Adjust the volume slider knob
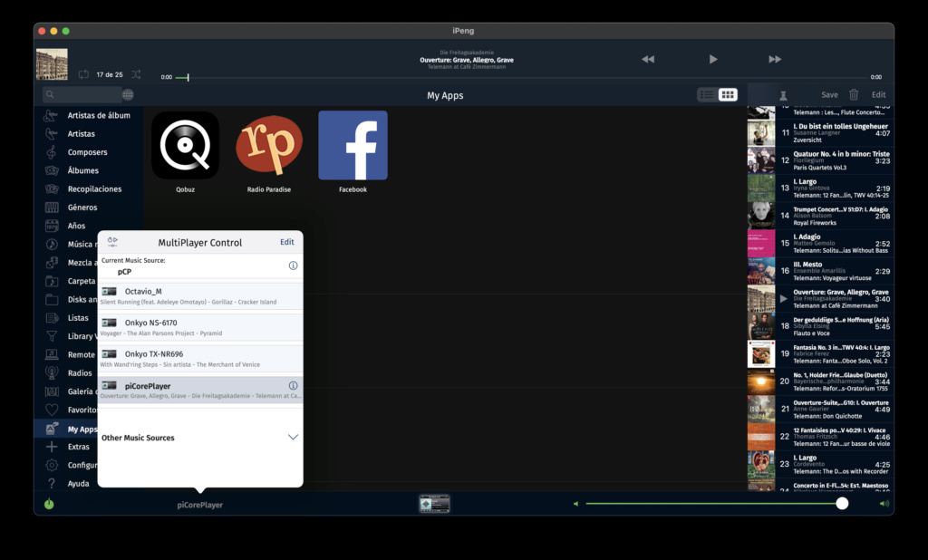Viewport: 928px width, 560px height. (x=842, y=504)
